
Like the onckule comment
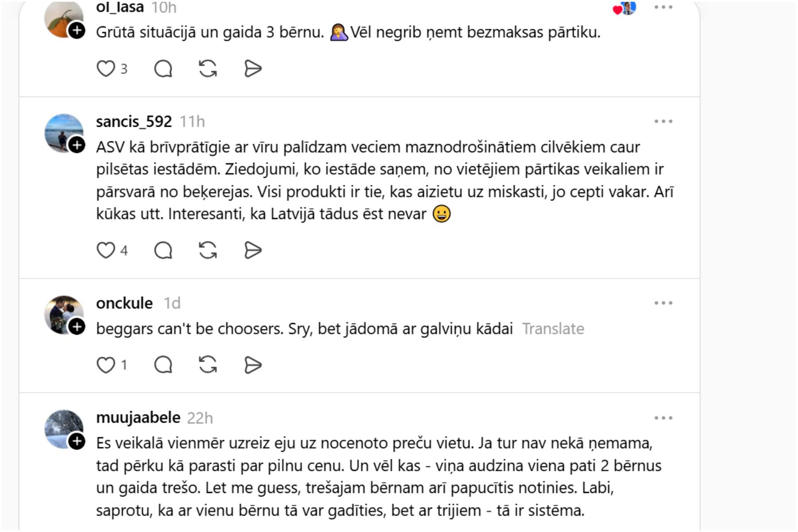pos(106,365)
